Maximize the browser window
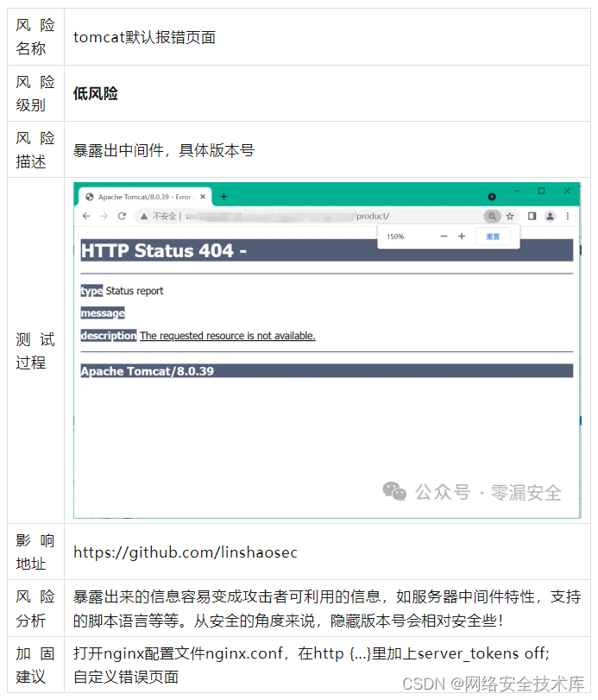Viewport: 598px width, 700px height. click(541, 191)
